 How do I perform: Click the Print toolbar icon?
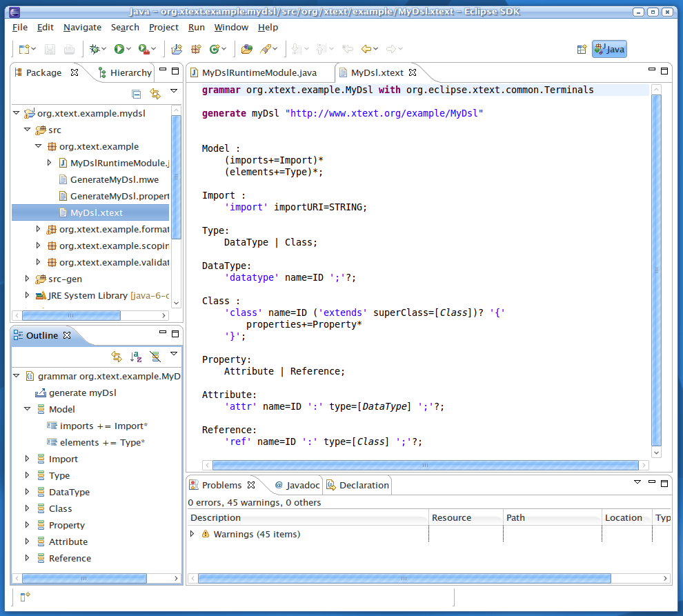point(69,49)
